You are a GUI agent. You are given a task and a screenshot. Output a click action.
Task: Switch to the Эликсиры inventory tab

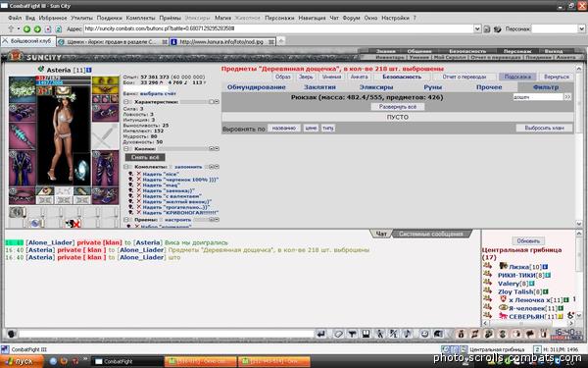pyautogui.click(x=376, y=87)
